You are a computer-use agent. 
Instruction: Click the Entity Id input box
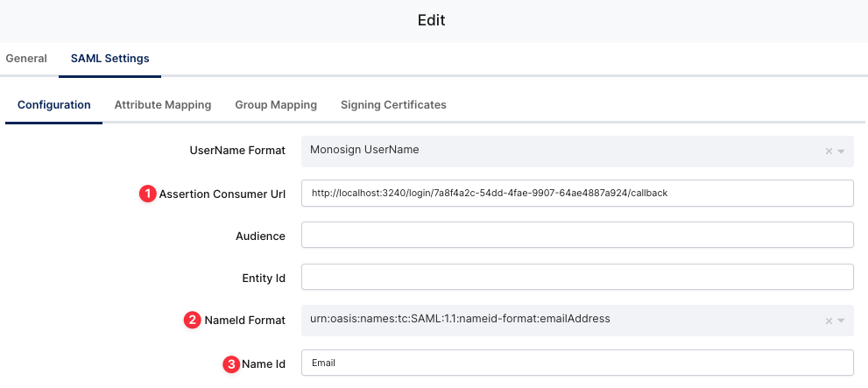tap(577, 278)
